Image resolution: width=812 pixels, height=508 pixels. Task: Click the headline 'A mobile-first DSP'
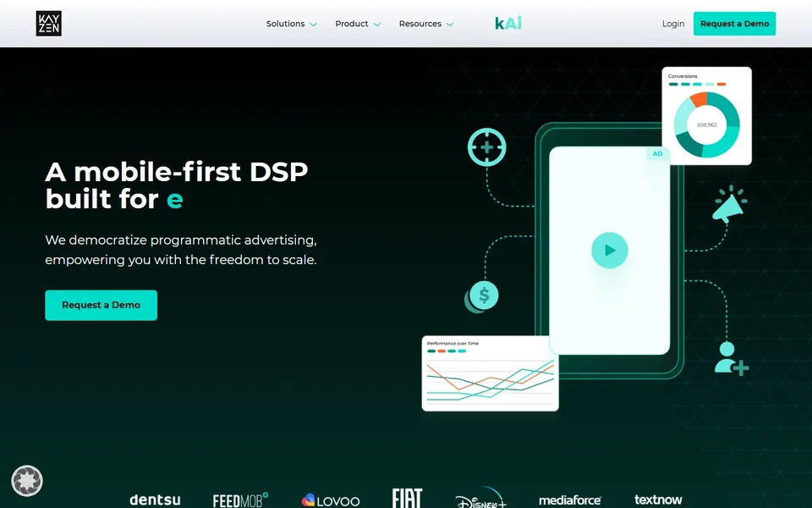click(x=177, y=172)
